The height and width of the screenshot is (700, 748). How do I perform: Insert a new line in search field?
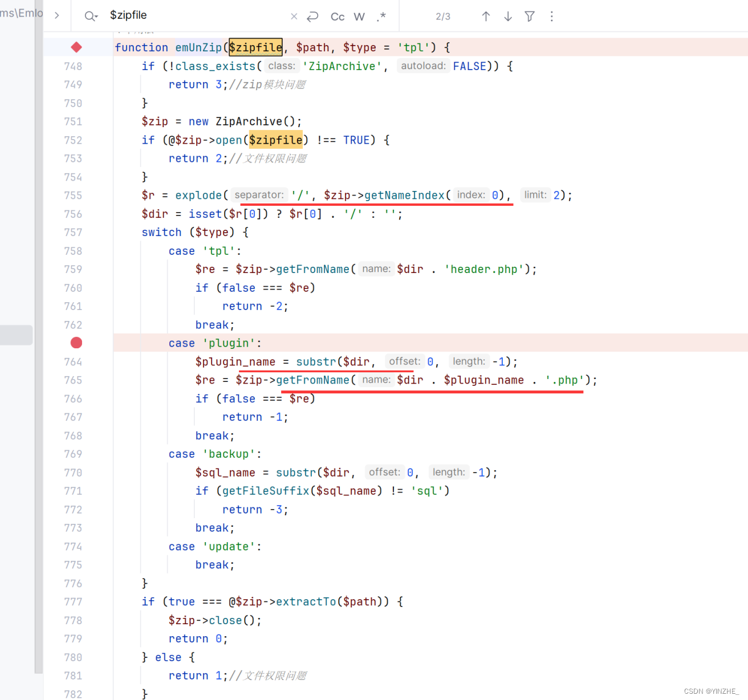(x=312, y=17)
